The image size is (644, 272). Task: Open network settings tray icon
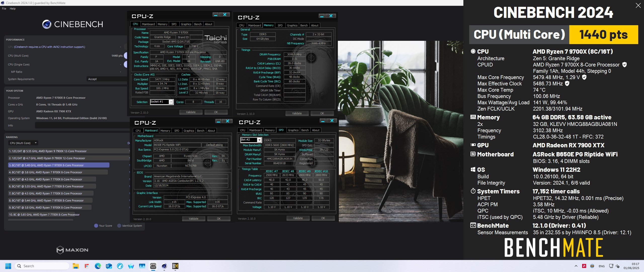tap(611, 266)
